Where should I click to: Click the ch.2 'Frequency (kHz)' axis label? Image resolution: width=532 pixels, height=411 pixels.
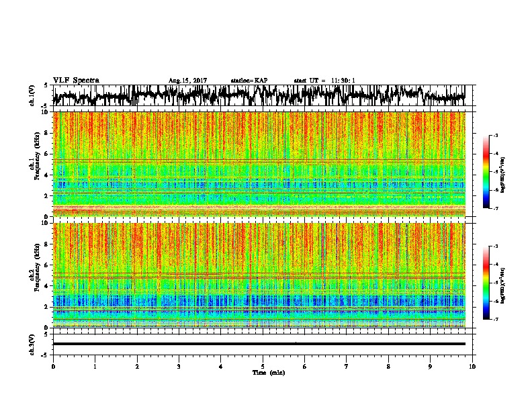(37, 267)
